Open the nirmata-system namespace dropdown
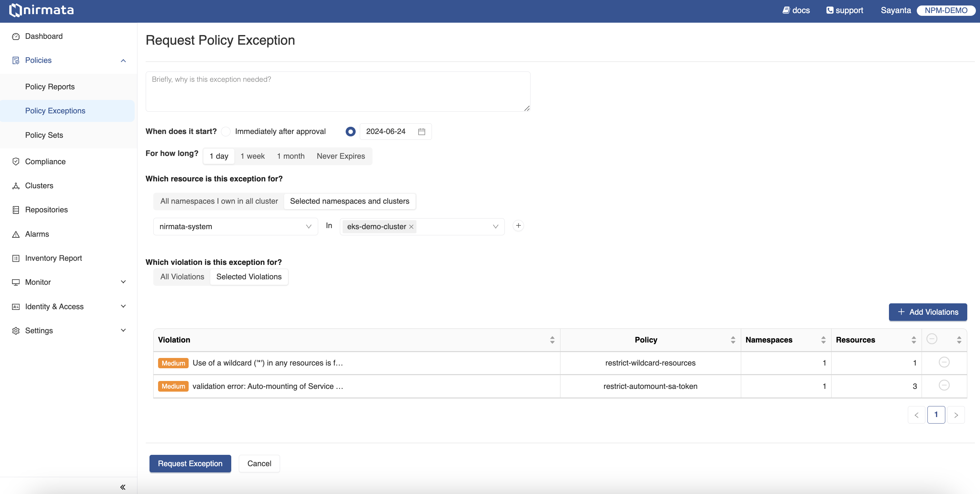The width and height of the screenshot is (980, 494). point(235,227)
